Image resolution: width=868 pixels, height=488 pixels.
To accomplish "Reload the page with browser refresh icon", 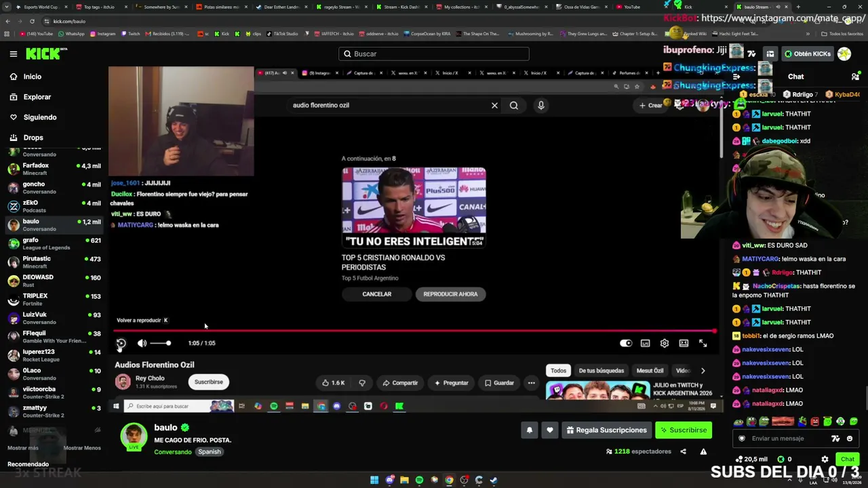I will click(32, 21).
